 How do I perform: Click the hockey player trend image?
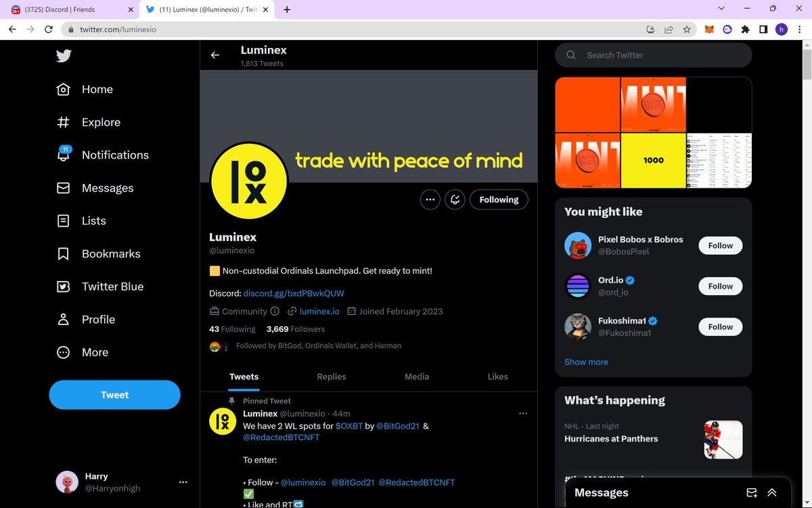click(x=723, y=440)
